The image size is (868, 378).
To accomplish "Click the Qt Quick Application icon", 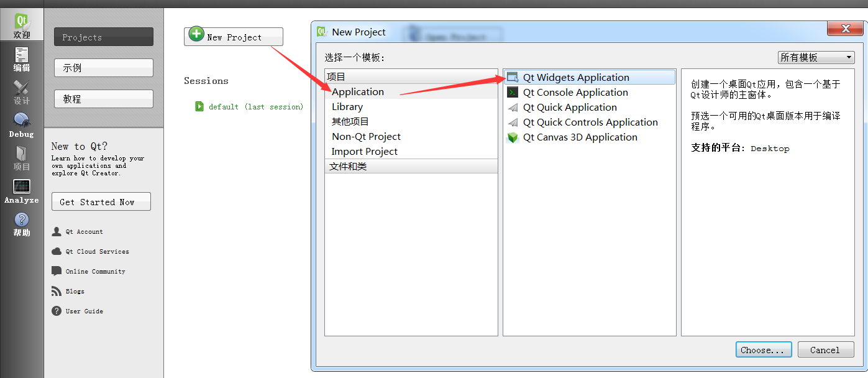I will [513, 107].
